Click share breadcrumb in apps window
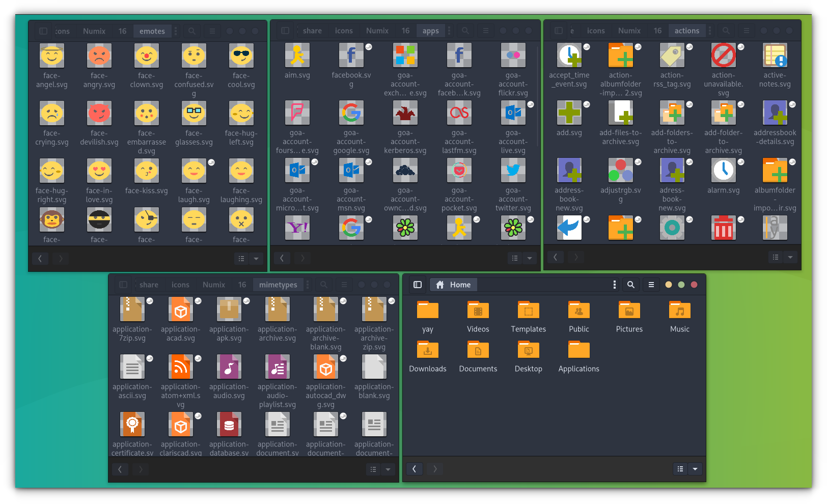This screenshot has width=827, height=504. coord(312,31)
